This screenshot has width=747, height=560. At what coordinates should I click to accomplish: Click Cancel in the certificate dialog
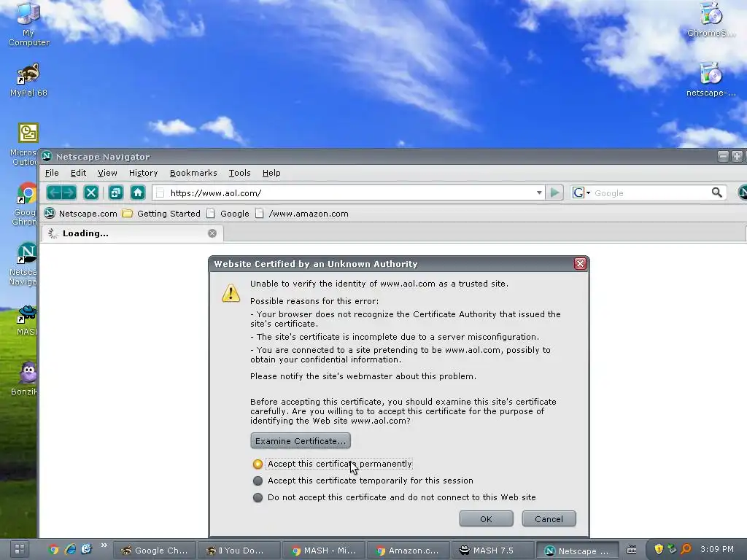pyautogui.click(x=549, y=519)
